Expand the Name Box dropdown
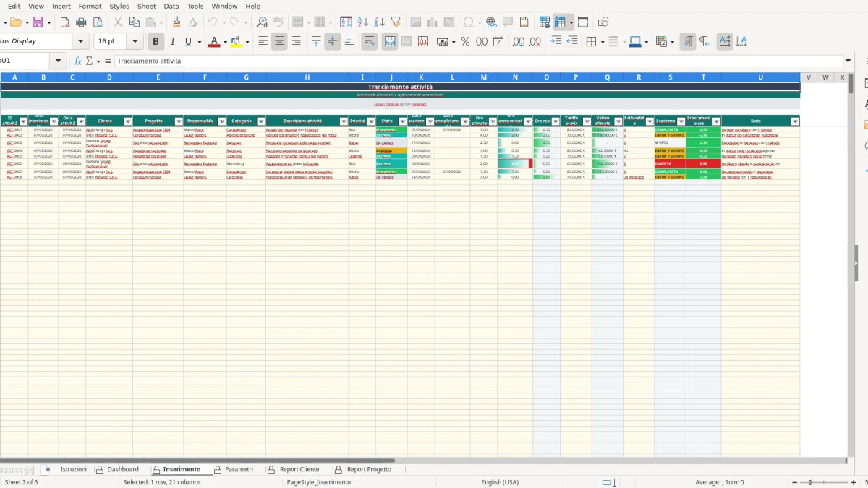Image resolution: width=868 pixels, height=488 pixels. pos(58,61)
